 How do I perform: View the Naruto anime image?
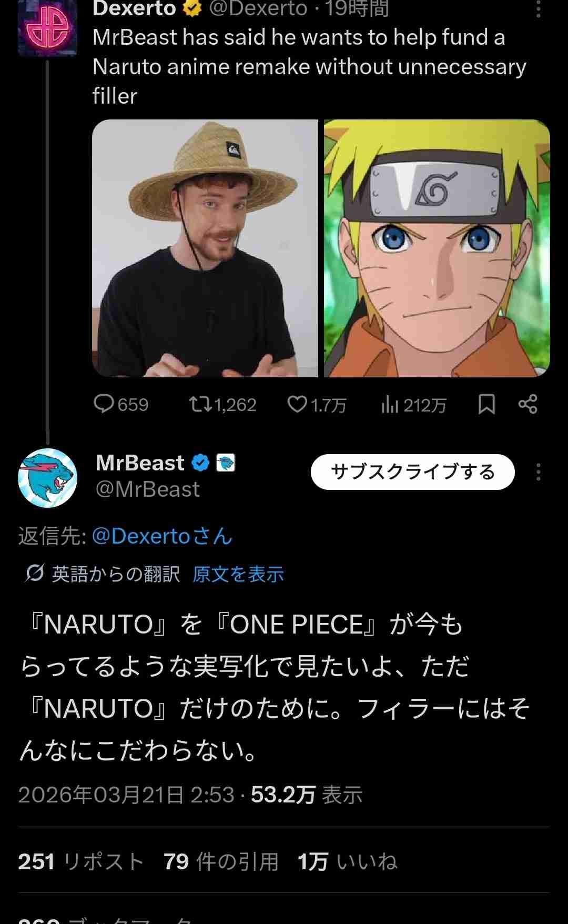pyautogui.click(x=437, y=248)
